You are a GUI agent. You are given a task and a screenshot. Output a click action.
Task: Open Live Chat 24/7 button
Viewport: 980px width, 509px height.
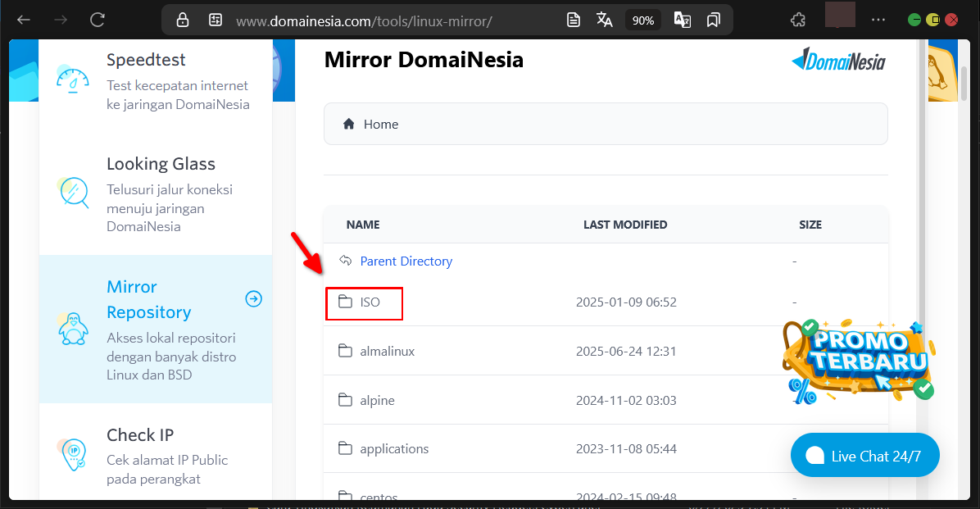click(865, 455)
